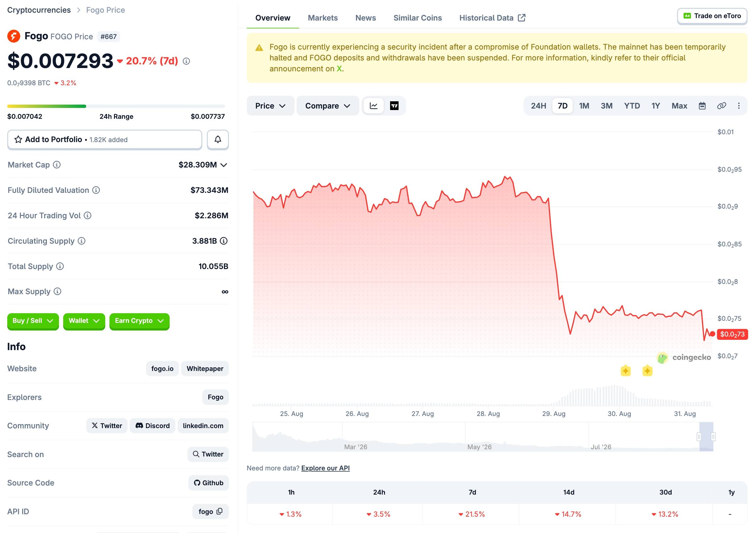The image size is (756, 533).
Task: Click the price alert bell icon
Action: click(218, 140)
